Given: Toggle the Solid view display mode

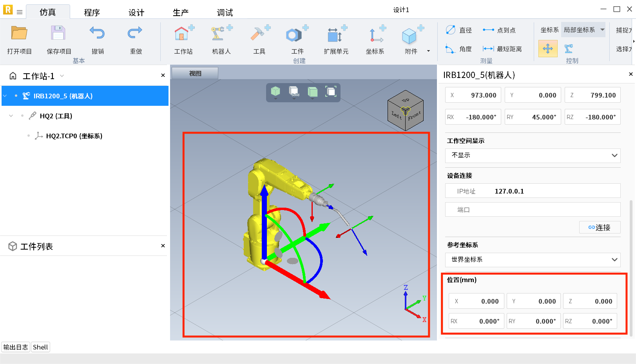Looking at the screenshot, I should click(x=294, y=92).
